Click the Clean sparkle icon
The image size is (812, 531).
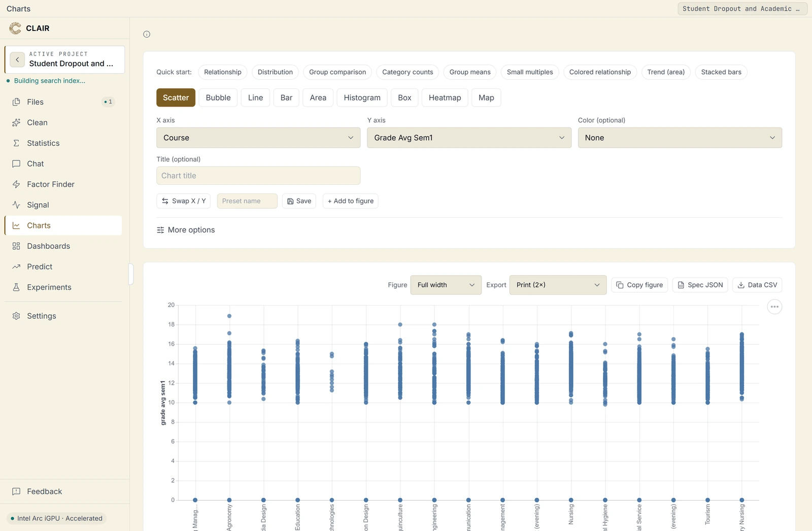tap(16, 122)
